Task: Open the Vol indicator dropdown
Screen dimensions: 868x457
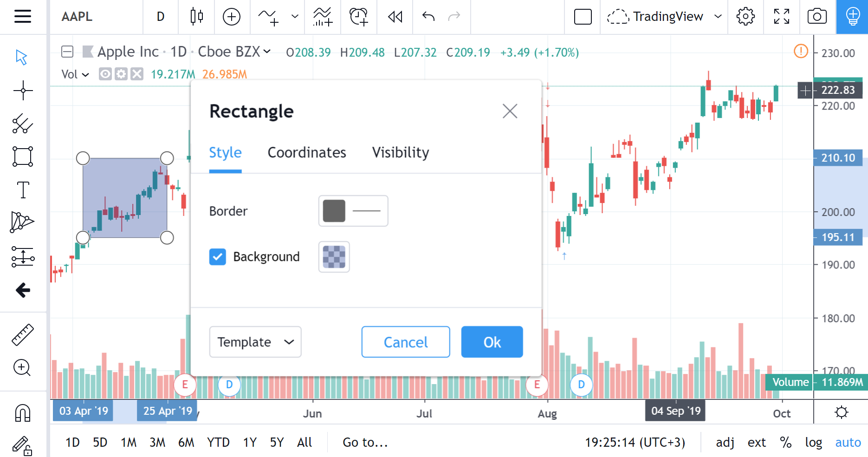Action: click(x=85, y=74)
